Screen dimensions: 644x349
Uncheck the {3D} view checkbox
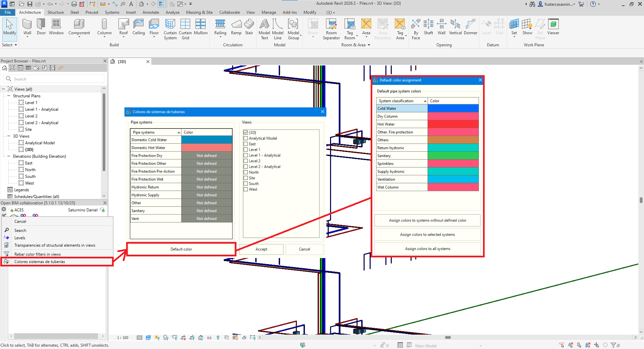(x=246, y=133)
